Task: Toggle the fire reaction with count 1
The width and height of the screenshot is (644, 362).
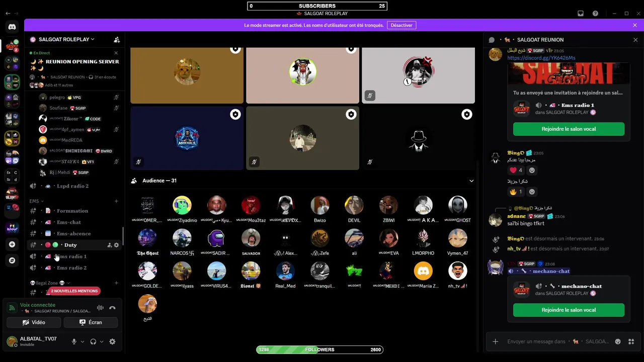Action: coord(516,192)
